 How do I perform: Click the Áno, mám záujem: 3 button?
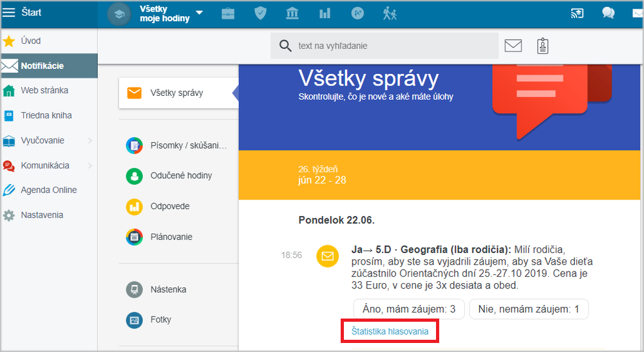tap(409, 309)
